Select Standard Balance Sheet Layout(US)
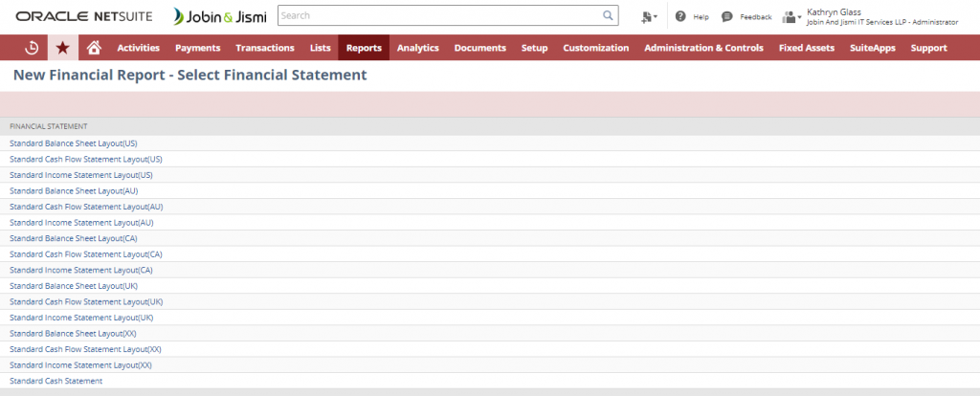The width and height of the screenshot is (980, 396). pos(73,143)
